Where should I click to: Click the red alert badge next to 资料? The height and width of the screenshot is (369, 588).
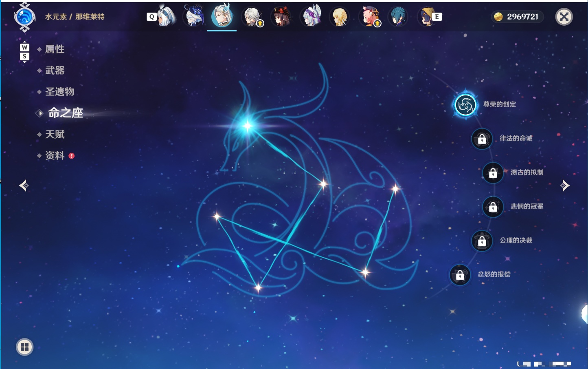pyautogui.click(x=72, y=156)
